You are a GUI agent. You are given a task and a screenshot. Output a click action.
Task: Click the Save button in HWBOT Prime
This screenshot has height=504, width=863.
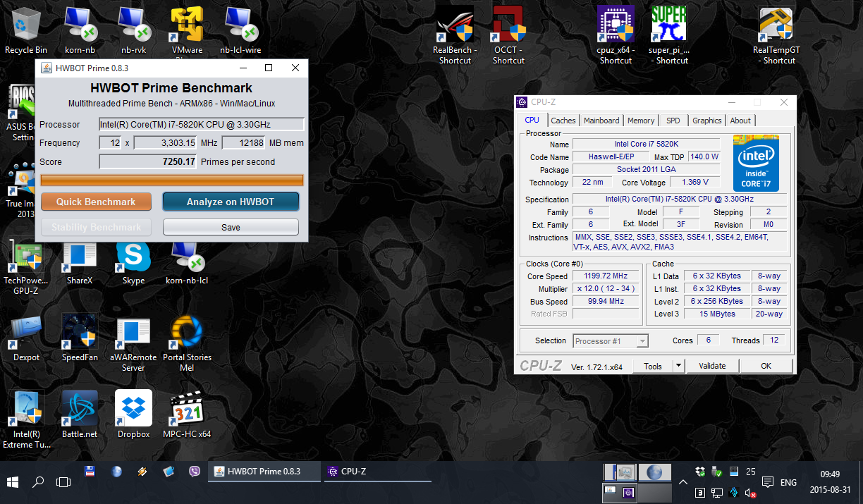pyautogui.click(x=231, y=227)
